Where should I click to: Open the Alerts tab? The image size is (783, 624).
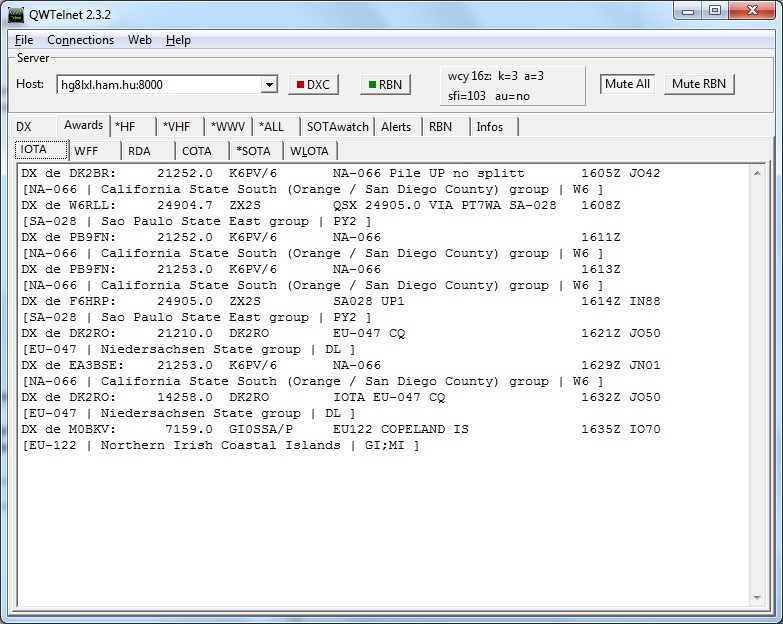coord(396,127)
